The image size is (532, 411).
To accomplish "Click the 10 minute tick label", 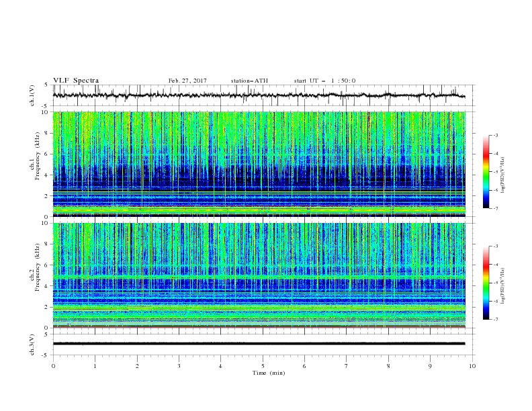I will [472, 366].
